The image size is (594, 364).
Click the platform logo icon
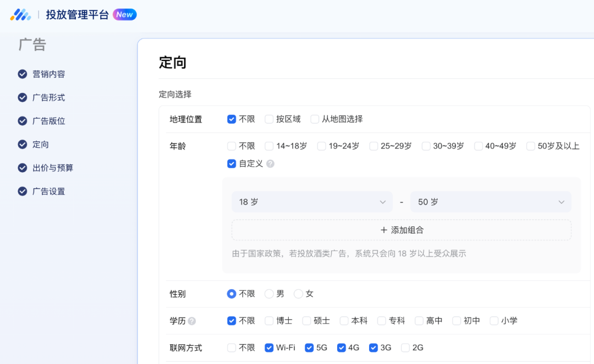tap(20, 14)
